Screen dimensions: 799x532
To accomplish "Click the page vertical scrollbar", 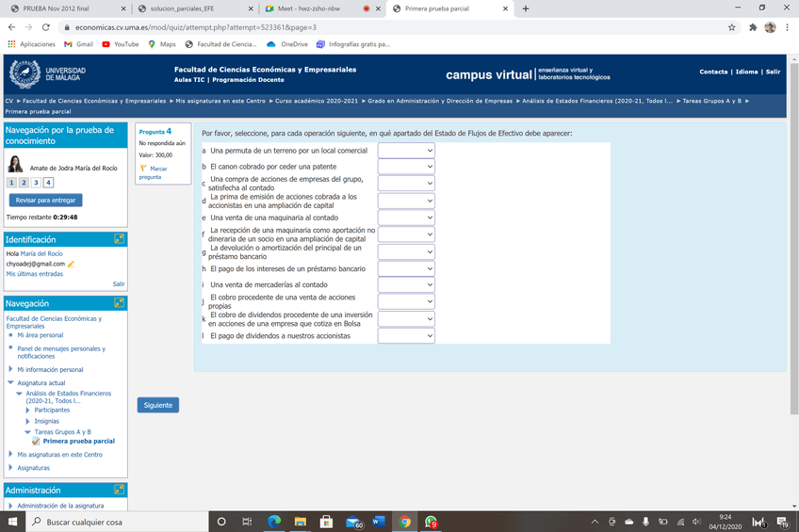I will tap(794, 238).
